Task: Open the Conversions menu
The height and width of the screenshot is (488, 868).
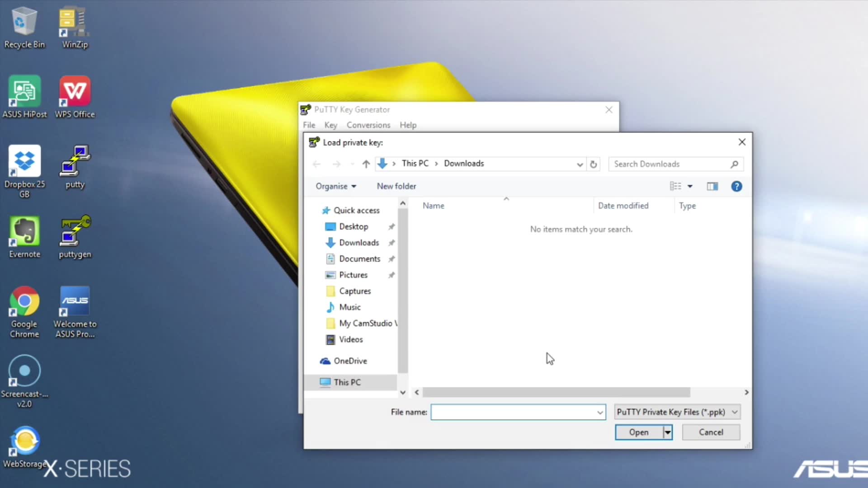Action: pos(368,125)
